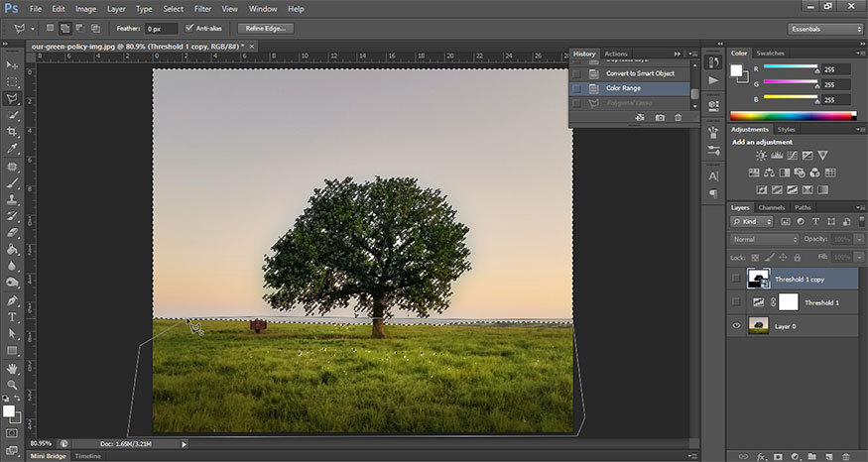Click the Feather input field
868x462 pixels.
point(160,29)
